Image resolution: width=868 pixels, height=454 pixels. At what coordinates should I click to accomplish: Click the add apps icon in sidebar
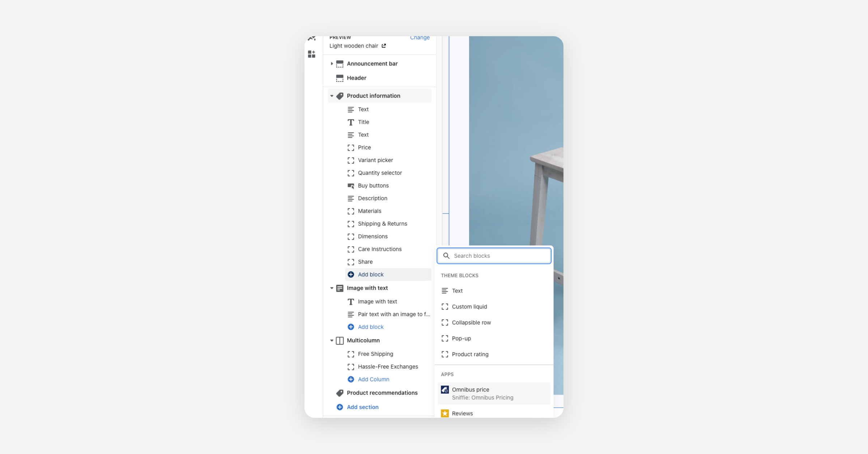311,54
